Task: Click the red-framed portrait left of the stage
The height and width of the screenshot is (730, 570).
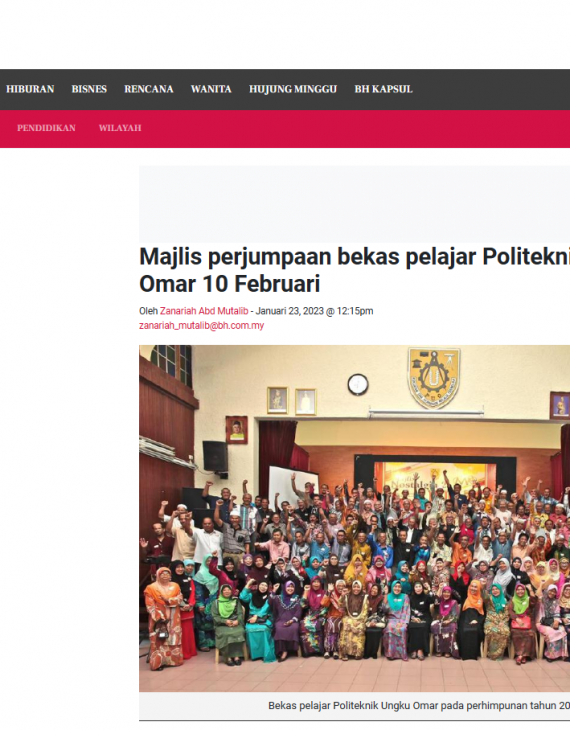Action: (237, 430)
